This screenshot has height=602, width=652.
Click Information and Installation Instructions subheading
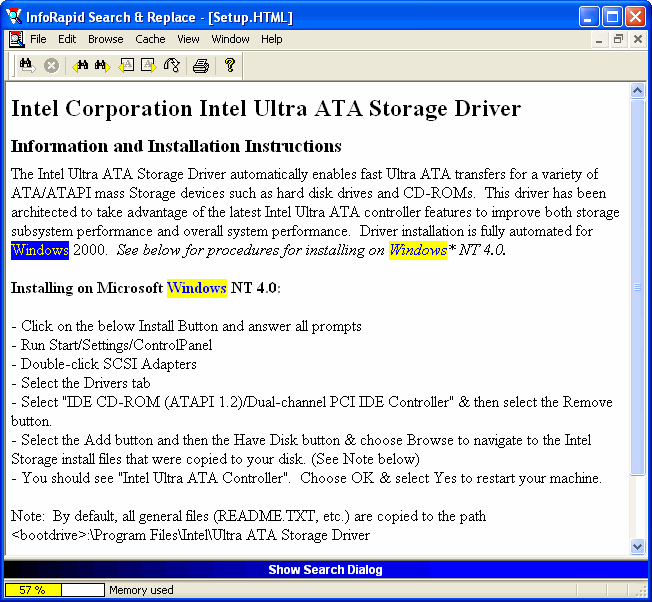[176, 146]
